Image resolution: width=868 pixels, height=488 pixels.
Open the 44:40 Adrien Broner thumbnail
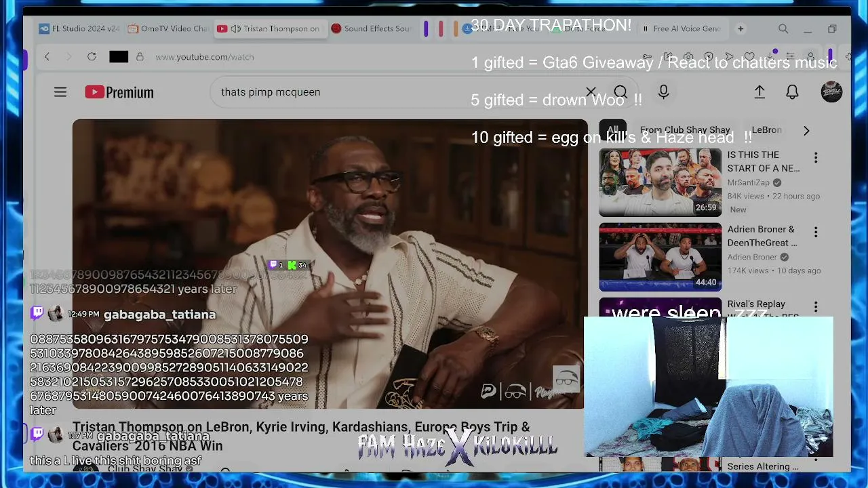pyautogui.click(x=660, y=257)
